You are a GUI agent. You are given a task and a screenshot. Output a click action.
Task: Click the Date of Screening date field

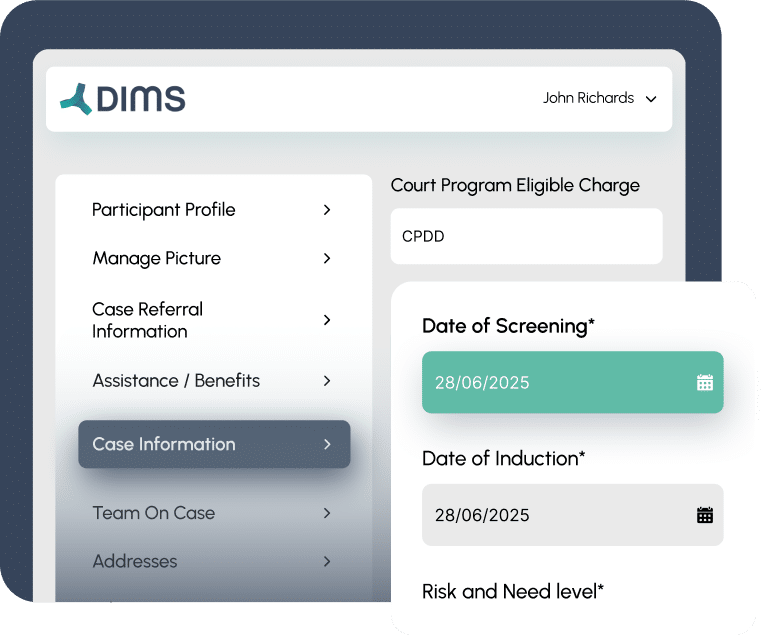(x=572, y=382)
